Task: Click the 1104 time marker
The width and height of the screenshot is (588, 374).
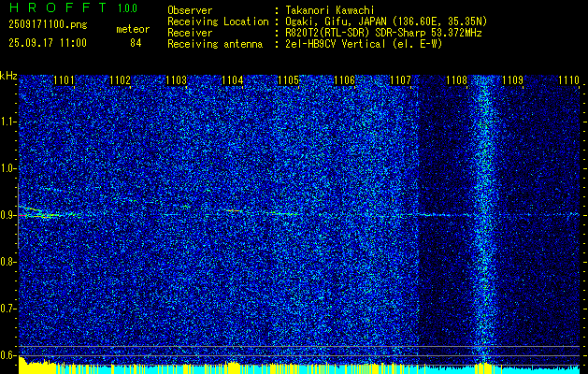Action: pos(233,80)
